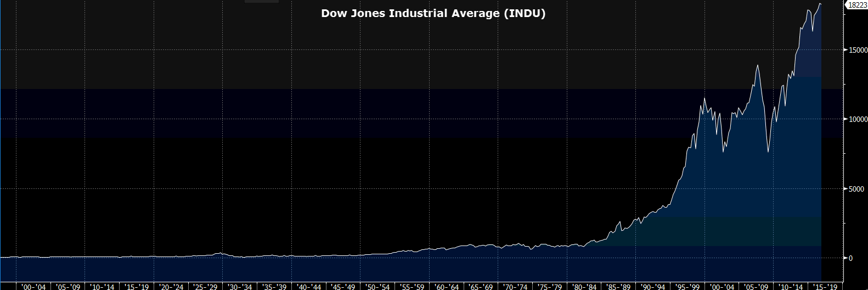The height and width of the screenshot is (290, 868).
Task: Click the 15000 y-axis label
Action: [x=858, y=50]
